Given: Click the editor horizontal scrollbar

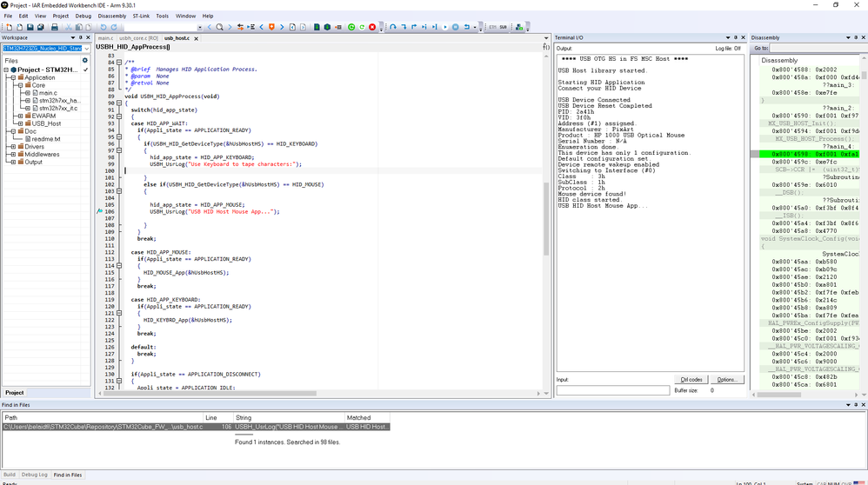Looking at the screenshot, I should 319,394.
